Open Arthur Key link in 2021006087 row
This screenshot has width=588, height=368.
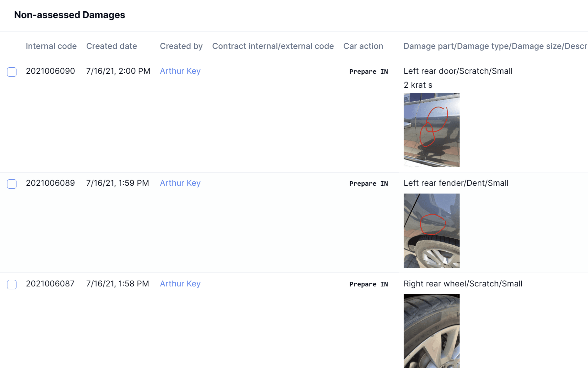(x=180, y=284)
